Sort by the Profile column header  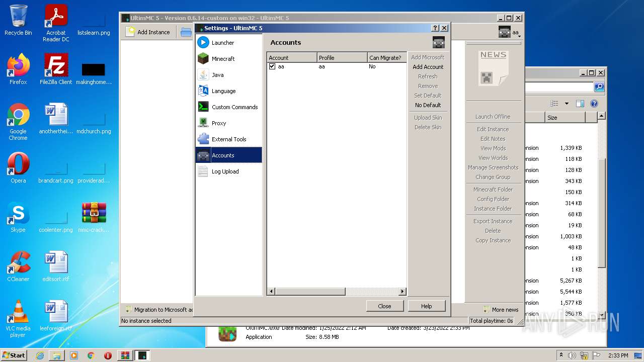tap(342, 58)
